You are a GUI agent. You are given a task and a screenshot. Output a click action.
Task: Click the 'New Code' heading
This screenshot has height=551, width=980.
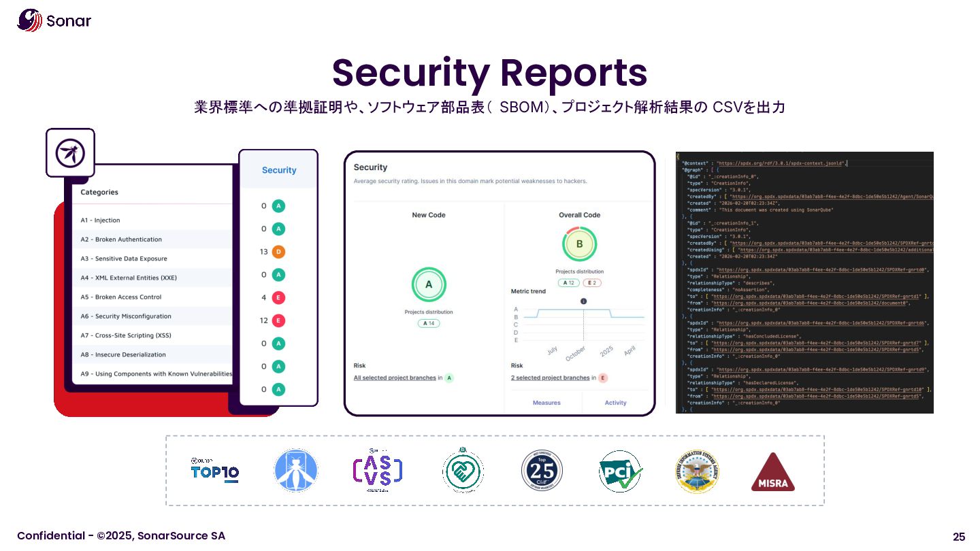[429, 215]
